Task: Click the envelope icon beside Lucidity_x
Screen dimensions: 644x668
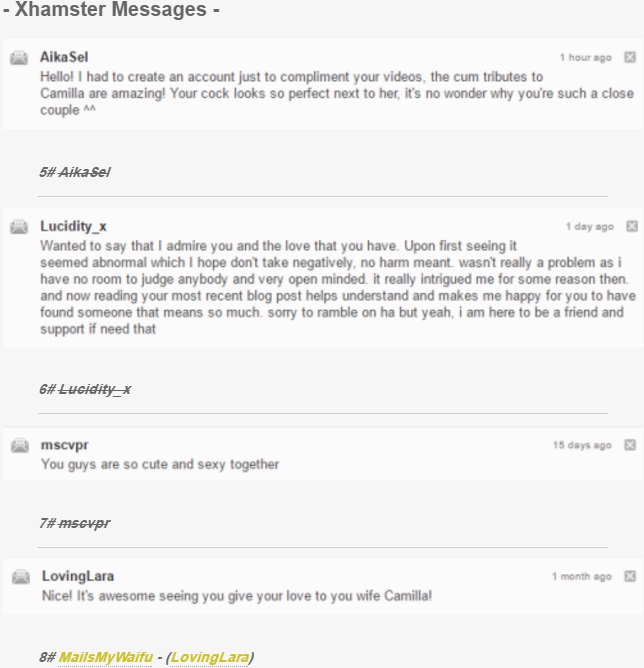Action: coord(19,226)
